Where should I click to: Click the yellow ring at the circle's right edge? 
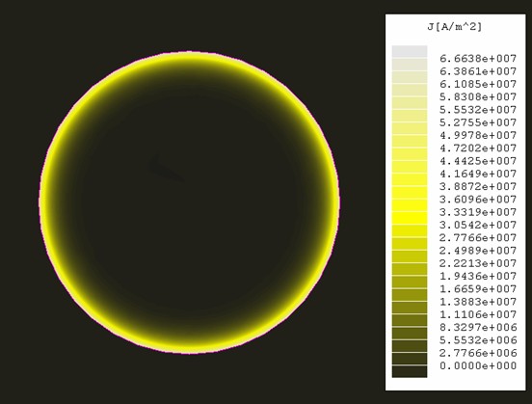pos(333,202)
